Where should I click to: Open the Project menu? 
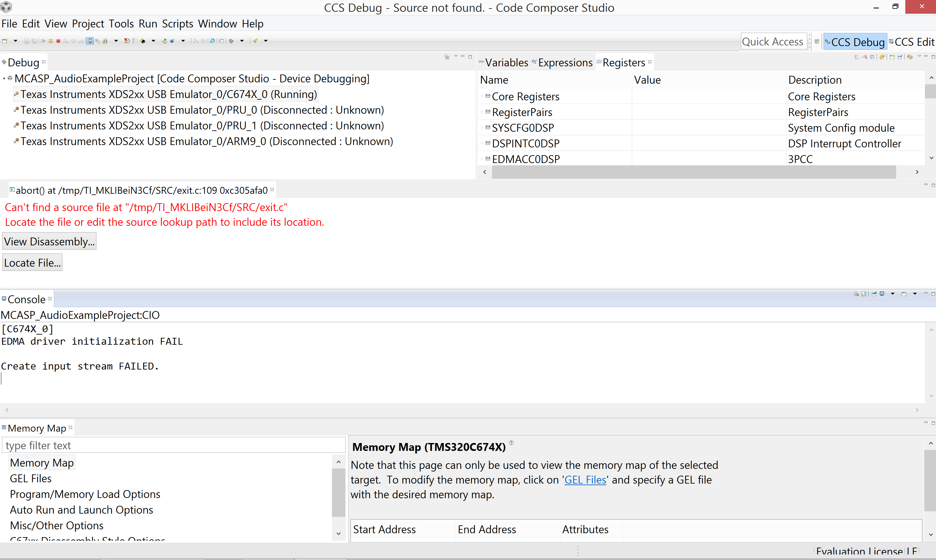(88, 24)
